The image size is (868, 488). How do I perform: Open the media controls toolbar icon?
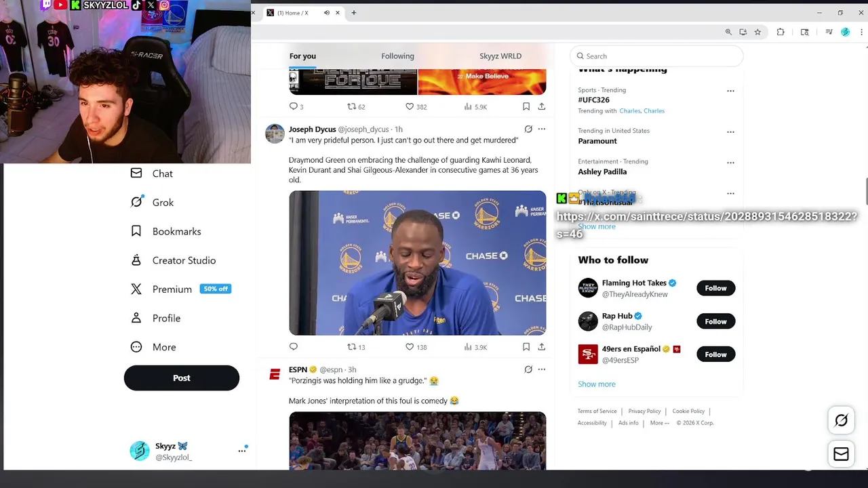click(829, 32)
